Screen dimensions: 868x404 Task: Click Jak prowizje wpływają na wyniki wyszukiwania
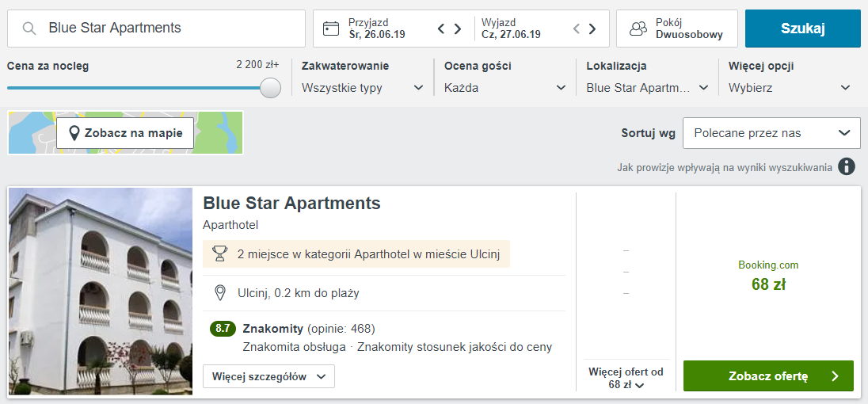pyautogui.click(x=725, y=167)
